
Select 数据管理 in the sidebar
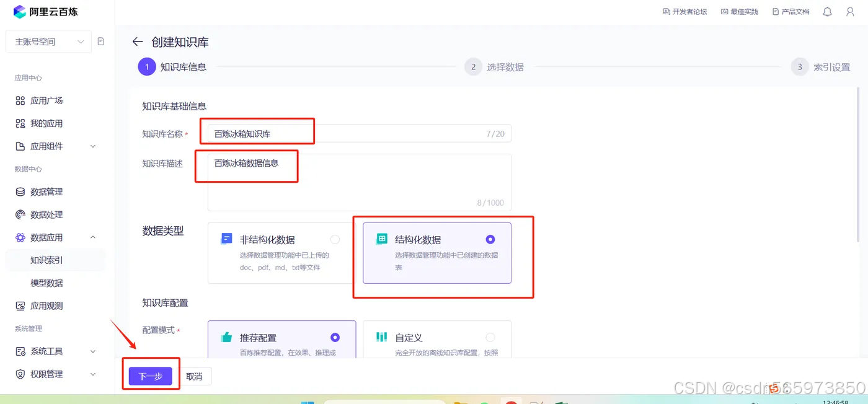(x=46, y=191)
